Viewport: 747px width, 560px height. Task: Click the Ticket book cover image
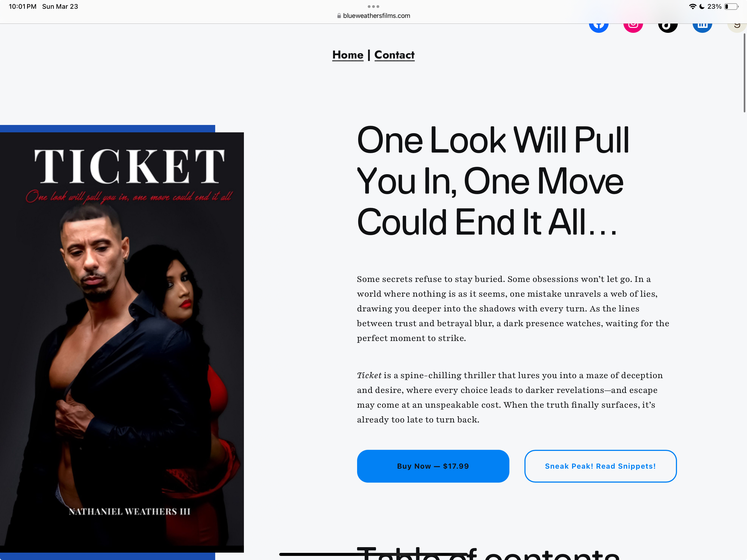(122, 342)
